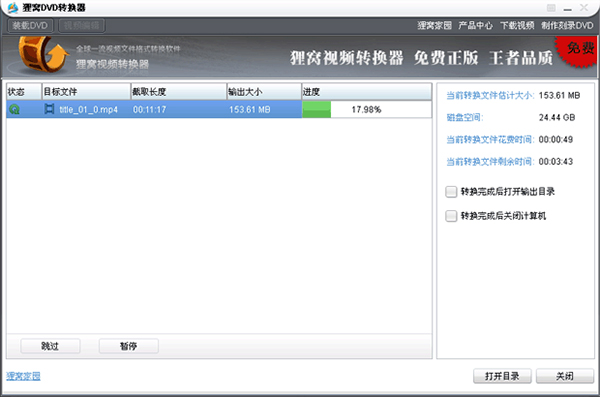Click the 进度 column header
Screen dimensions: 600x397
tap(367, 92)
